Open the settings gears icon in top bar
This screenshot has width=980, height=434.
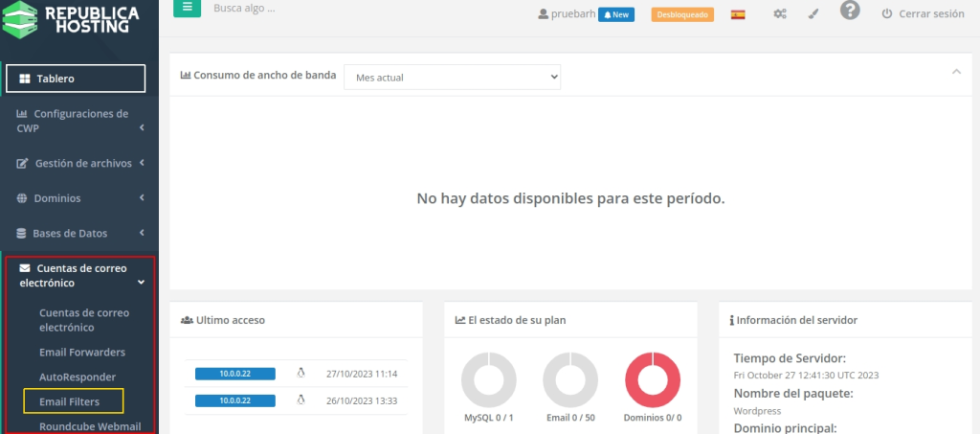(x=780, y=14)
